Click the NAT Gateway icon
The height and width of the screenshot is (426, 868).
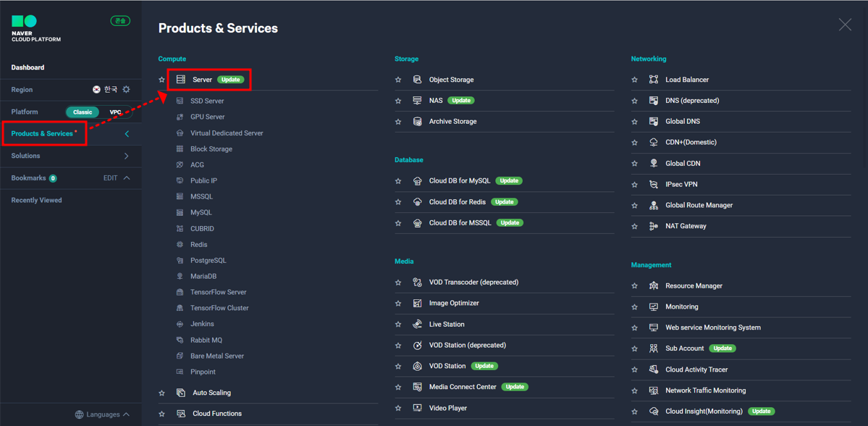point(654,226)
